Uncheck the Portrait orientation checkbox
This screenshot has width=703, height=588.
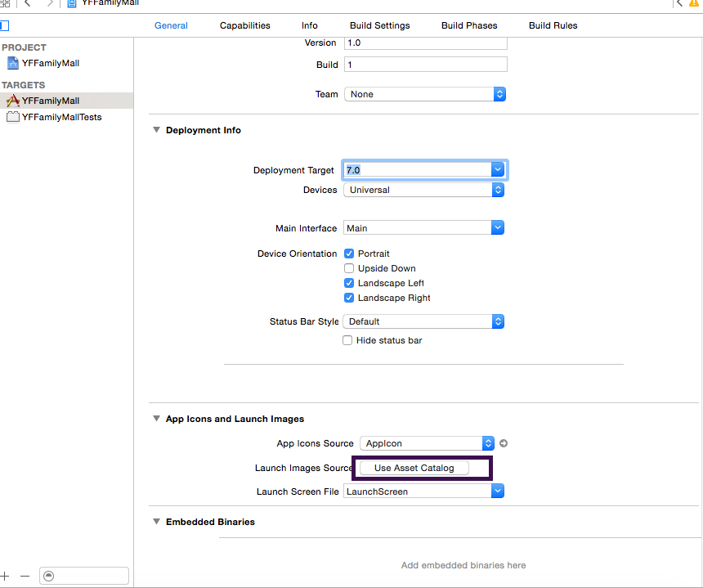pyautogui.click(x=349, y=254)
